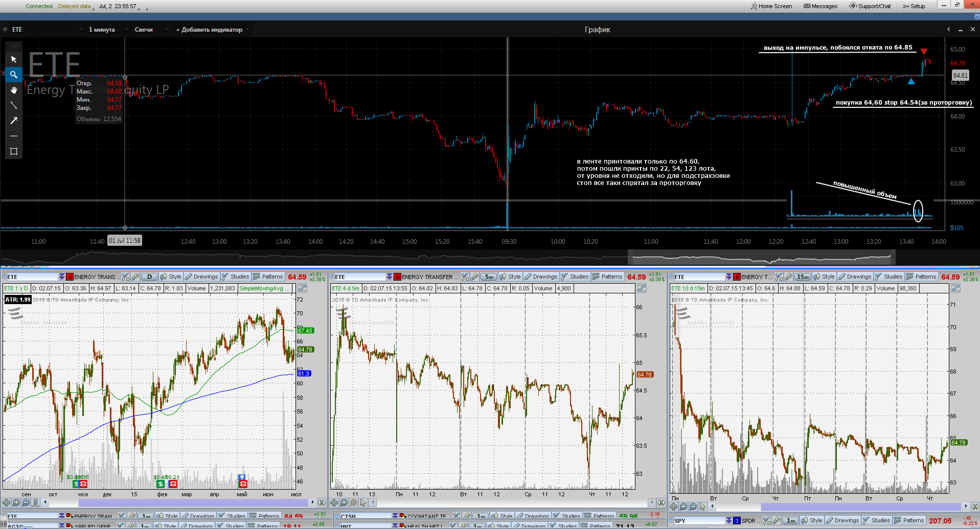Click the blue 3 link badge on the SPY chart

pos(737,520)
